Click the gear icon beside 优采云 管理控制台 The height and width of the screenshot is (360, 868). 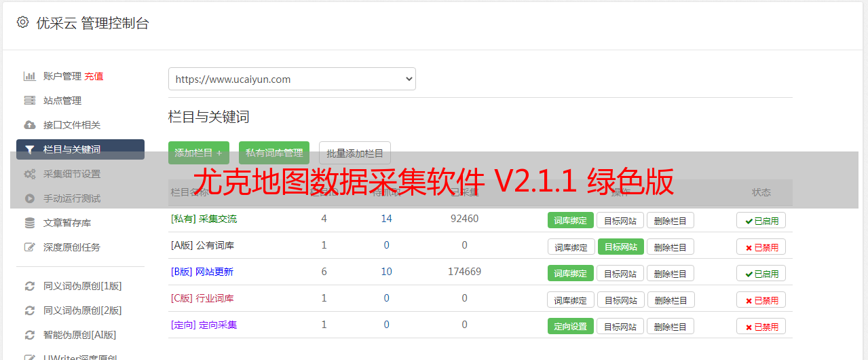pos(22,22)
